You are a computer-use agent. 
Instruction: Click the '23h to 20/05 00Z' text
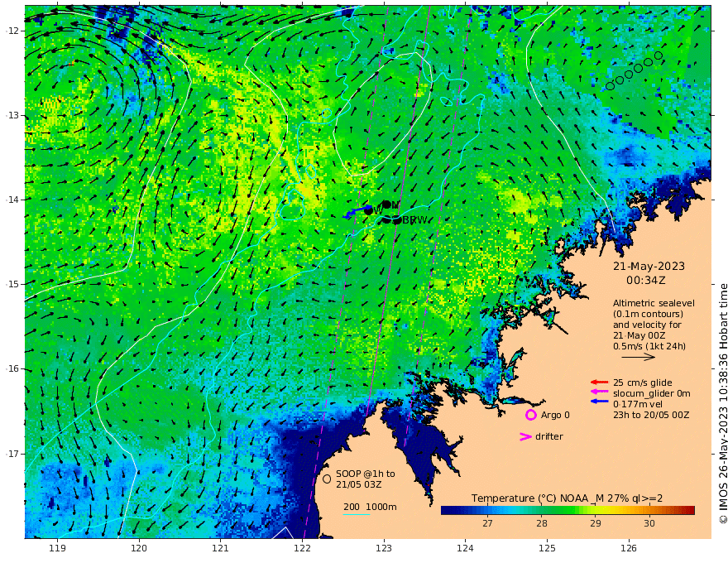tap(651, 415)
